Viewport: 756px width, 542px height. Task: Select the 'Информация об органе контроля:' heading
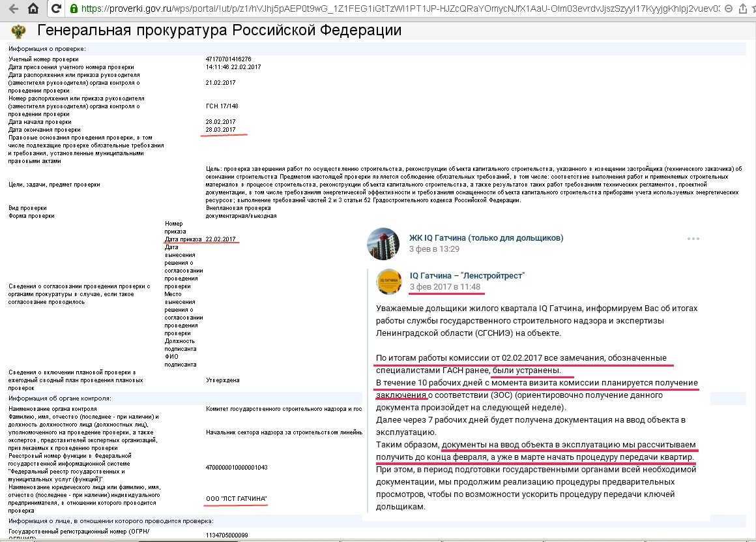coord(60,398)
